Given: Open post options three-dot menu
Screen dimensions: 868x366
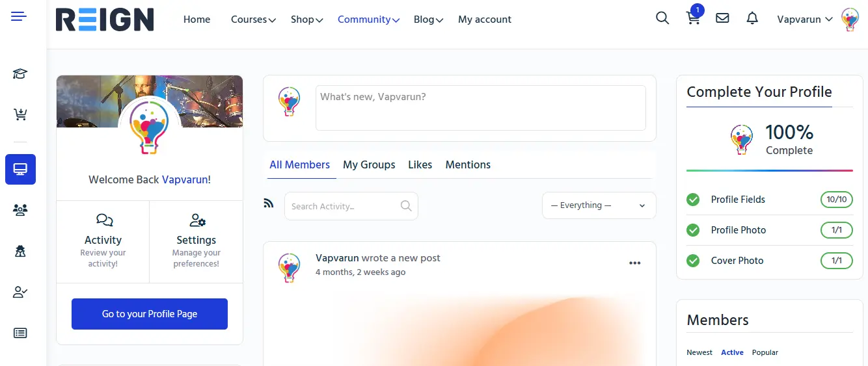Looking at the screenshot, I should click(x=634, y=263).
